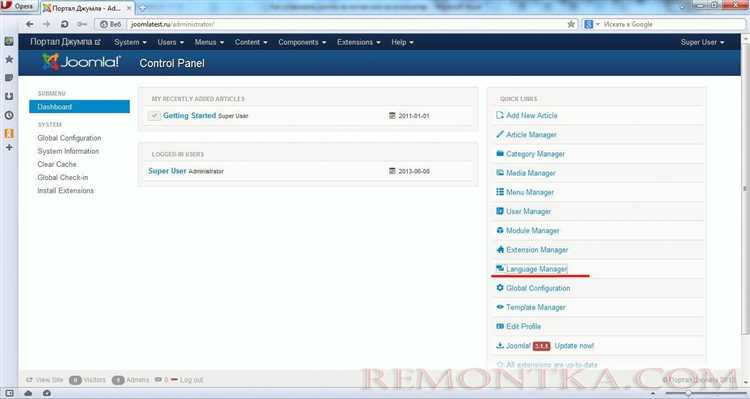
Task: Click the Extension Manager puzzle icon
Action: click(500, 249)
